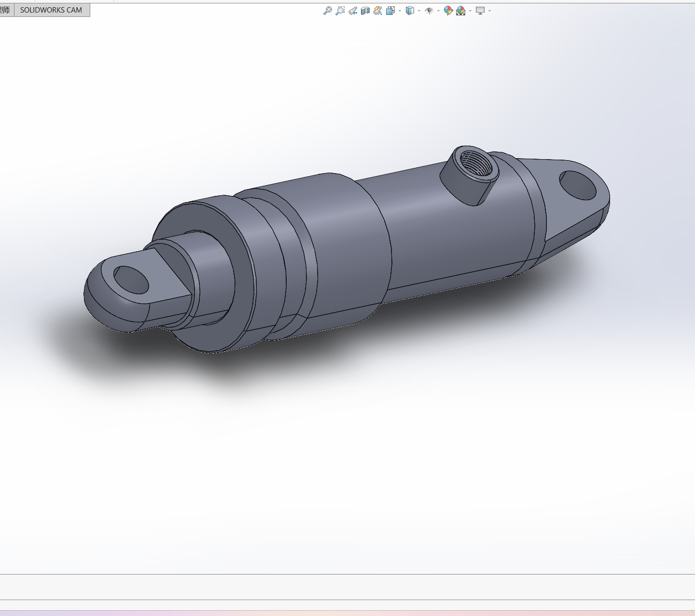Viewport: 695px width, 616px height.
Task: Select the rod-end clevis eye hole
Action: (131, 280)
